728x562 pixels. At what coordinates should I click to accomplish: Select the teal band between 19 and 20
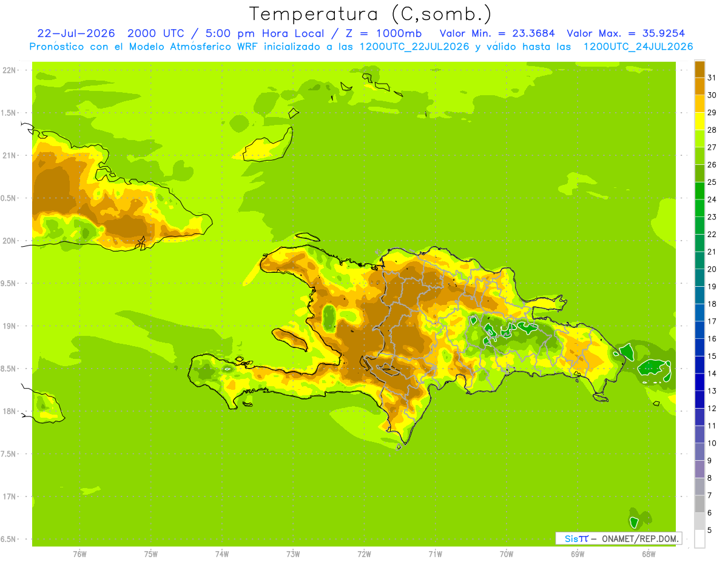click(699, 278)
